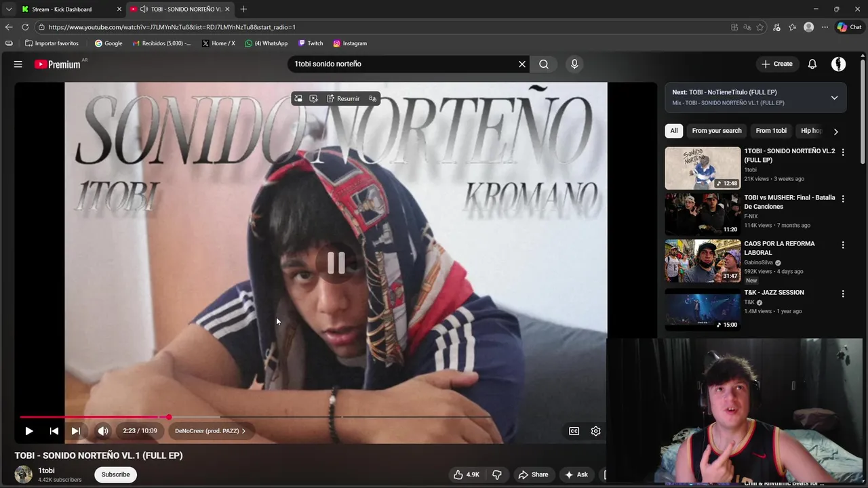
Task: Reload the current page
Action: [x=25, y=27]
